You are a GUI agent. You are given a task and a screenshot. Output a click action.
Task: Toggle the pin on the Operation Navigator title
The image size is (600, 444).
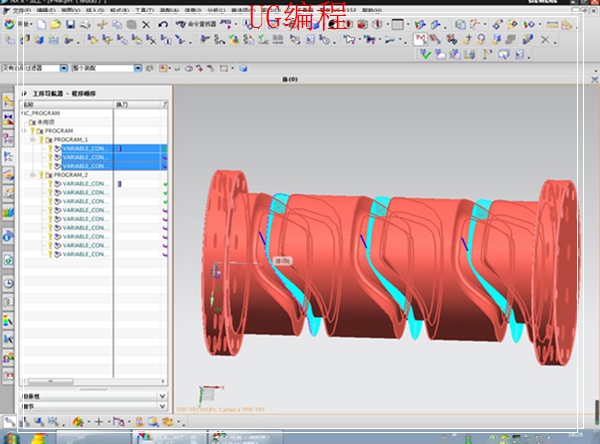(24, 93)
